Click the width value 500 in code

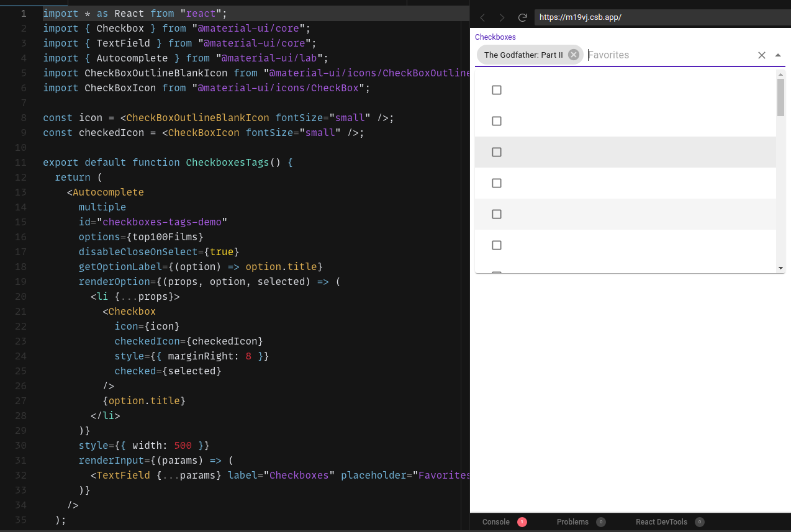(x=183, y=446)
